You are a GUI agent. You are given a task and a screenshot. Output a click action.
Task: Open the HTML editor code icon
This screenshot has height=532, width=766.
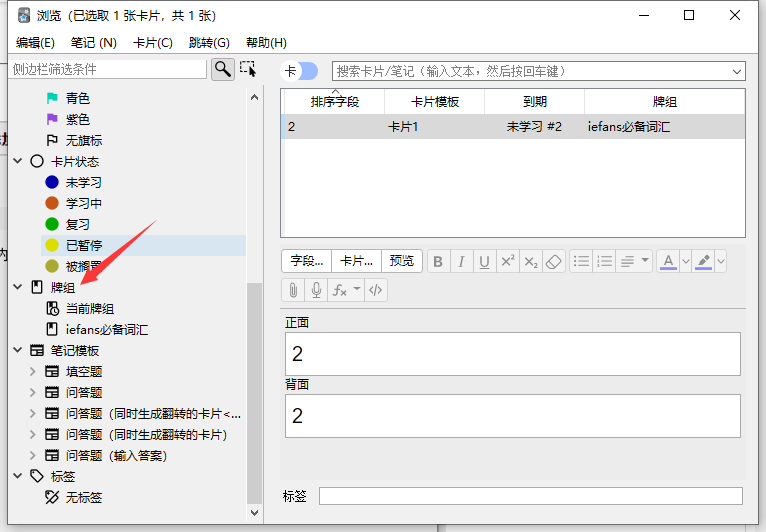point(375,290)
